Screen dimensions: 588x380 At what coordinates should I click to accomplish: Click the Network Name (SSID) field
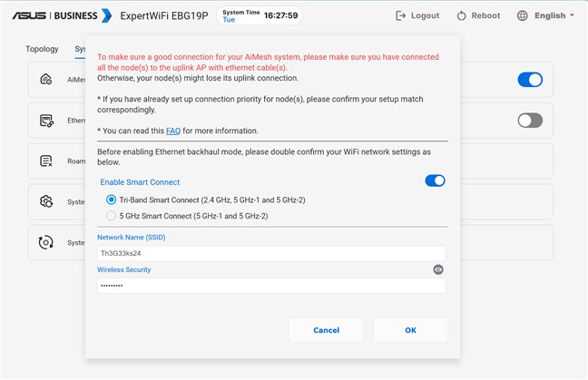pyautogui.click(x=271, y=254)
